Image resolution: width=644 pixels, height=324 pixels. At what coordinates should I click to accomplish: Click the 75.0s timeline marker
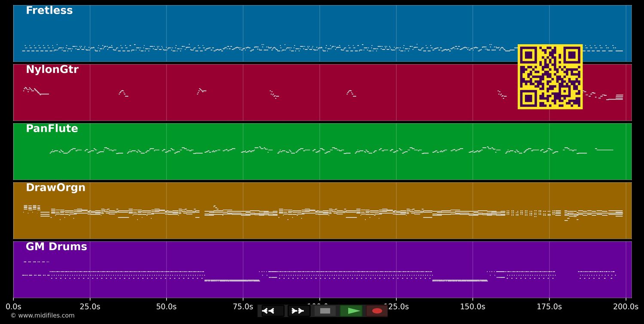coord(243,307)
